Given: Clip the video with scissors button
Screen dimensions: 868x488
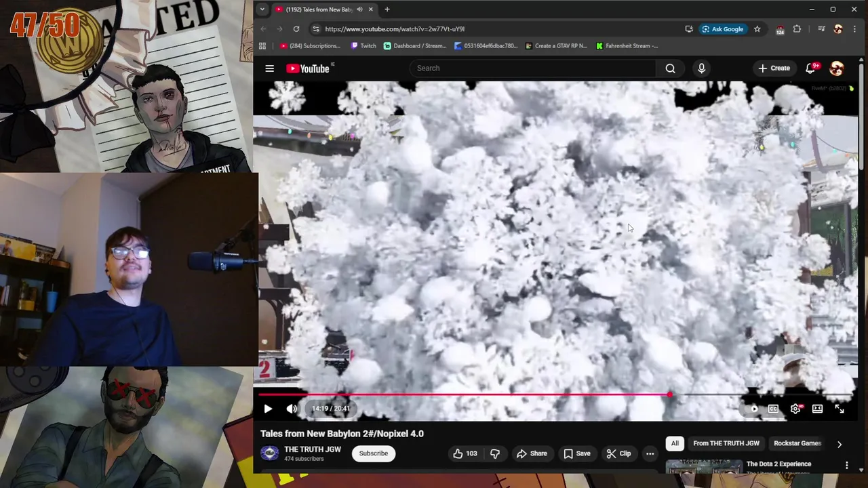Looking at the screenshot, I should (x=618, y=453).
